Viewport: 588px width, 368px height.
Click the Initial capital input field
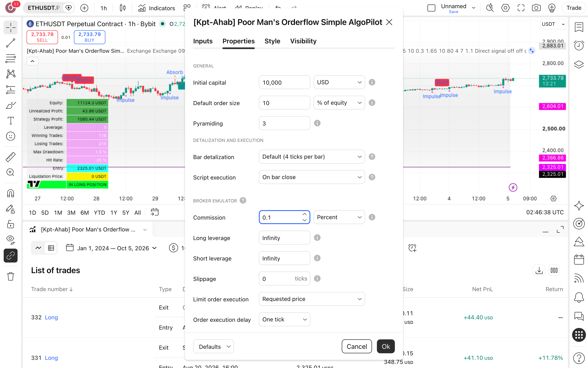(285, 82)
